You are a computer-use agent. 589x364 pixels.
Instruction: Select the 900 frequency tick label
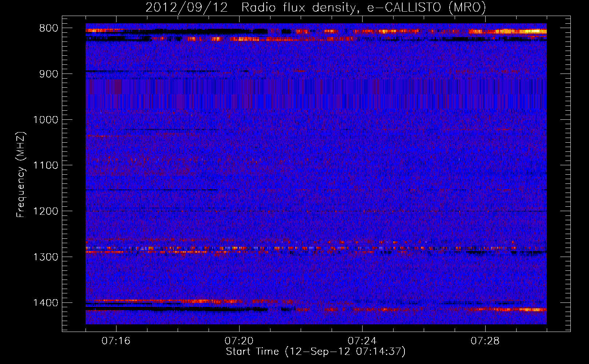49,74
